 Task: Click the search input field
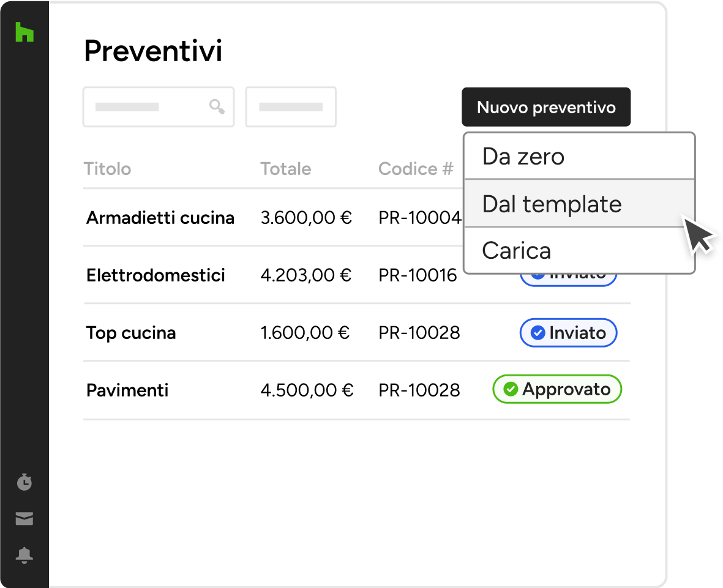159,107
